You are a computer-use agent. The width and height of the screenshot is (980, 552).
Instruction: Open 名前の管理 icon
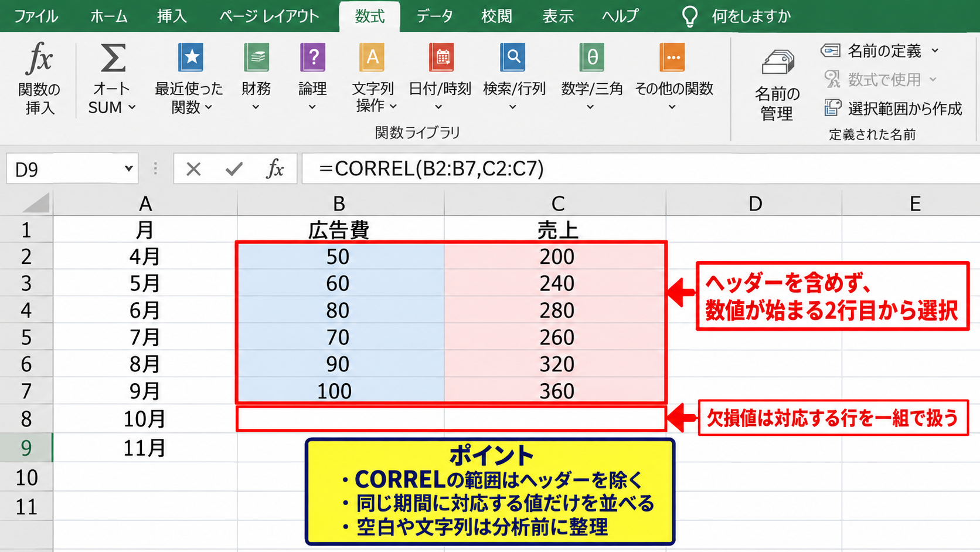(778, 62)
